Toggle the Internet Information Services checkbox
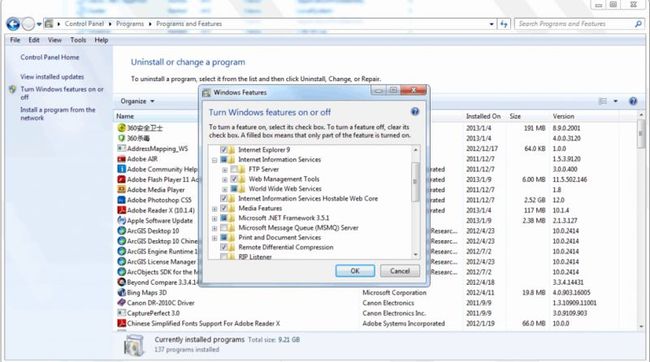The width and height of the screenshot is (650, 362). (x=224, y=160)
